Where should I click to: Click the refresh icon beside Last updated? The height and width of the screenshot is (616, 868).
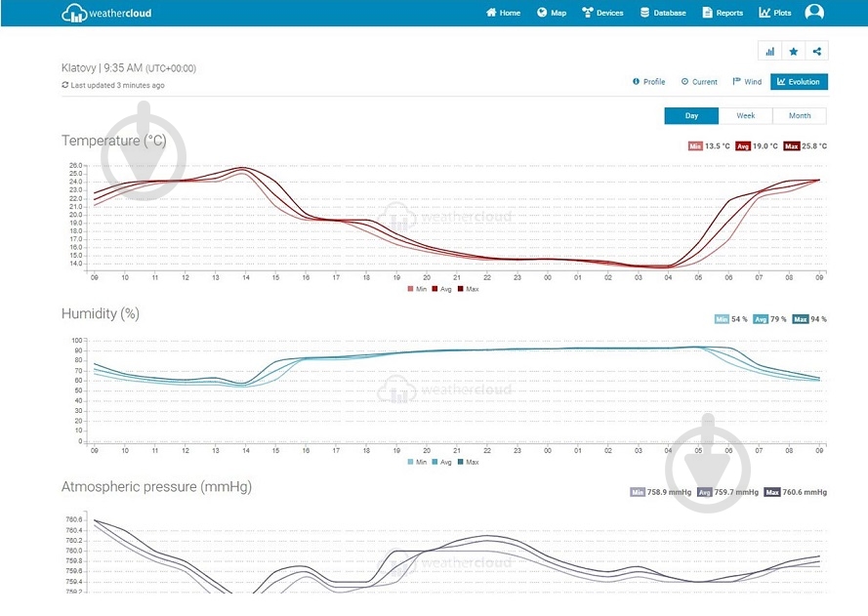64,85
